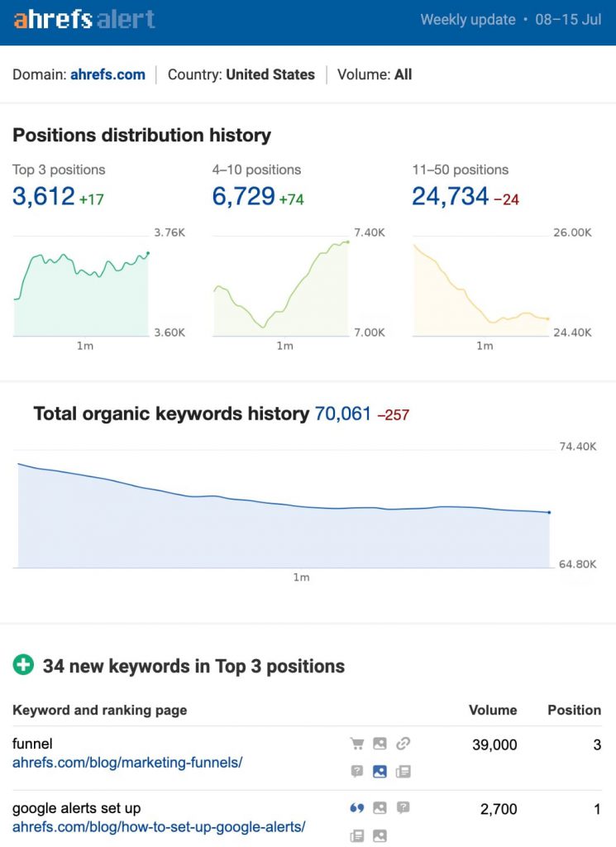Click the gray image pack icon in funnel row

tap(380, 744)
